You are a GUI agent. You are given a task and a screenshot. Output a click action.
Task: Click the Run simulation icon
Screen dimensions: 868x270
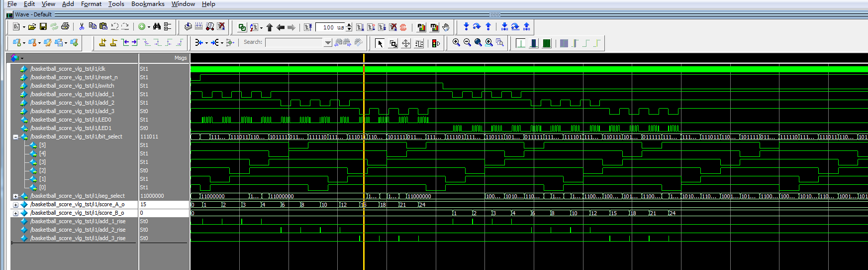(360, 27)
